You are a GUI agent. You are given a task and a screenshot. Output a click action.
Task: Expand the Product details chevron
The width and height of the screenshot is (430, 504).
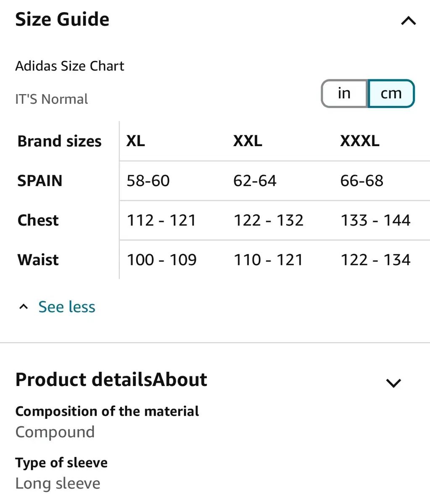[x=393, y=383]
